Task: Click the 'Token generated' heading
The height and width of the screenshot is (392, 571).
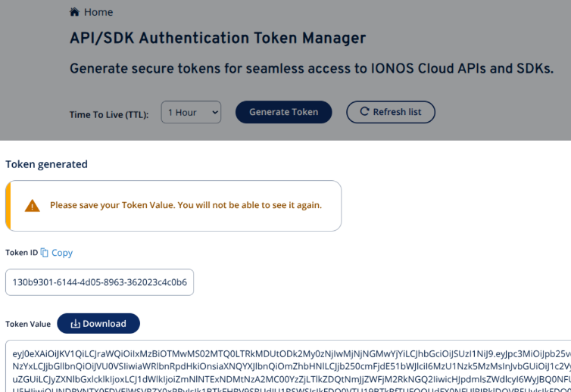Action: (x=46, y=164)
